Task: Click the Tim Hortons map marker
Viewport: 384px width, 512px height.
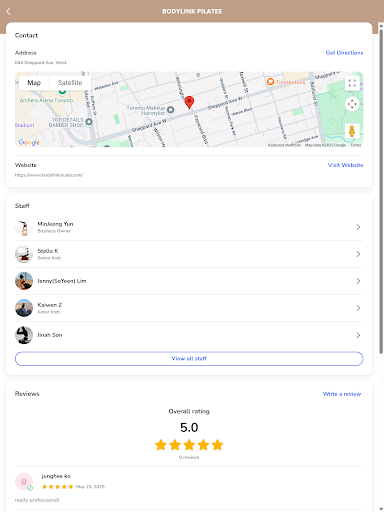Action: (270, 82)
